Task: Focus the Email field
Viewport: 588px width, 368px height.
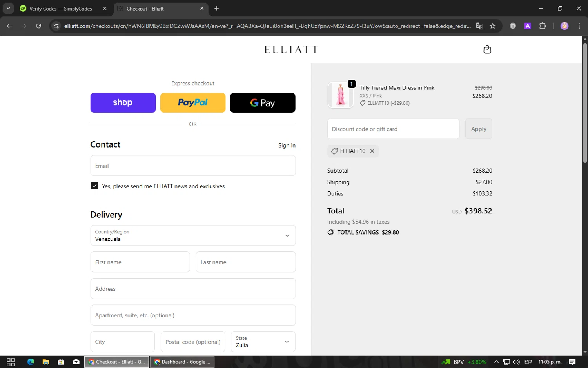Action: click(x=193, y=166)
